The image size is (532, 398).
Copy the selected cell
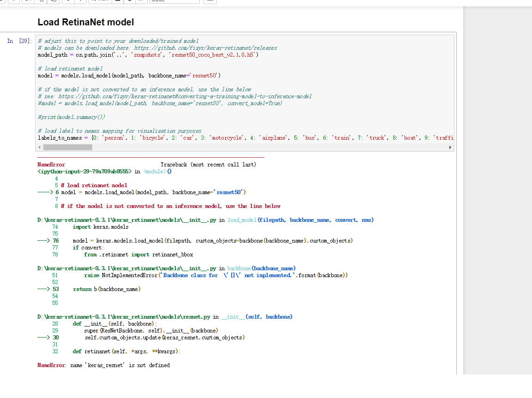click(39, 2)
